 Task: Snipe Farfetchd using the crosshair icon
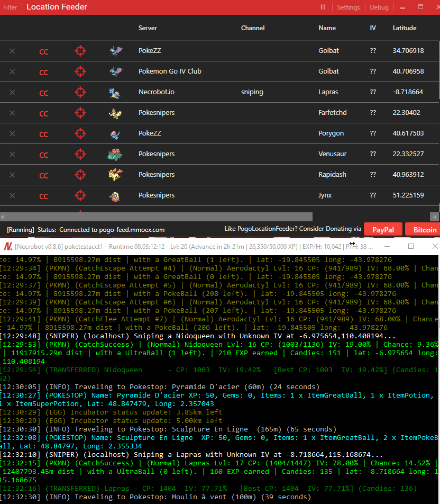coord(80,113)
